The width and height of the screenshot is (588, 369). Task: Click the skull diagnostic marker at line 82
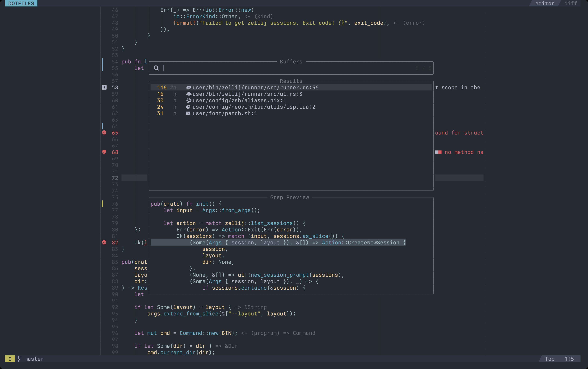(104, 243)
